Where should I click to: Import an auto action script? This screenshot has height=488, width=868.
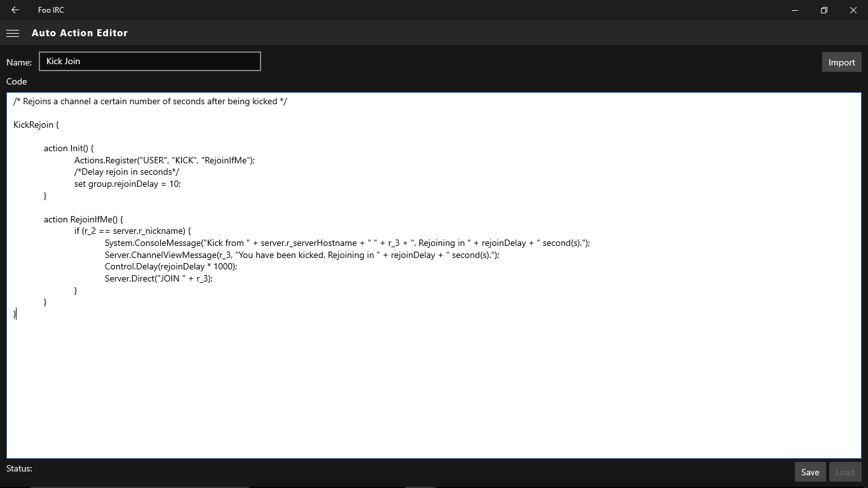[841, 62]
